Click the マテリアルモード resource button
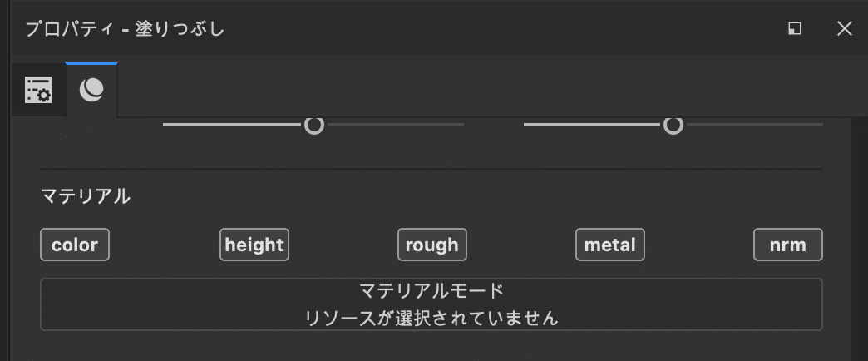Screen dimensions: 868x361 (432, 304)
